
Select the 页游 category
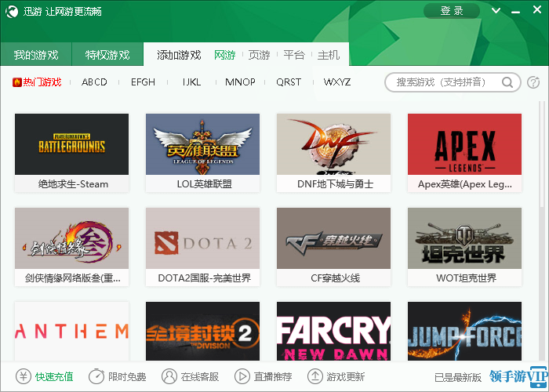259,55
